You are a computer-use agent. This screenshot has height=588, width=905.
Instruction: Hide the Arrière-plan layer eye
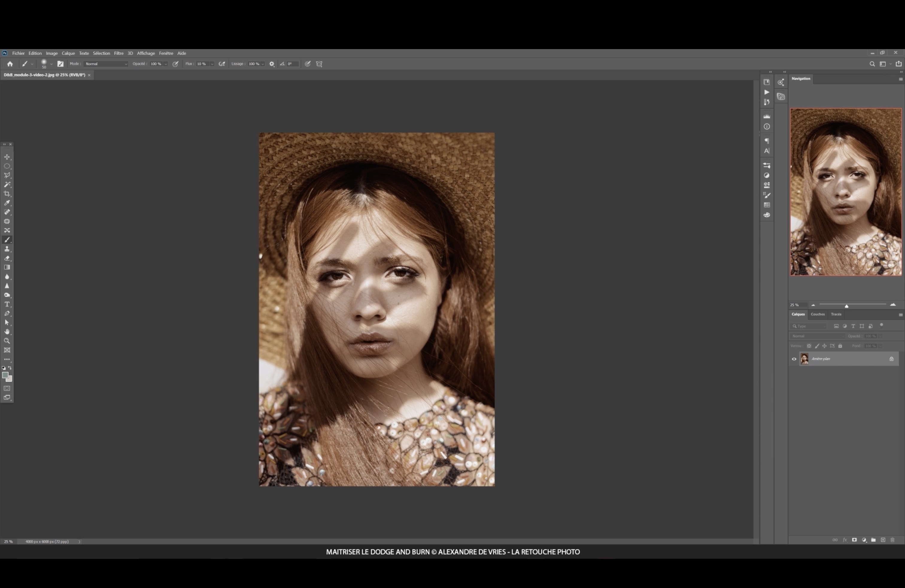coord(794,359)
